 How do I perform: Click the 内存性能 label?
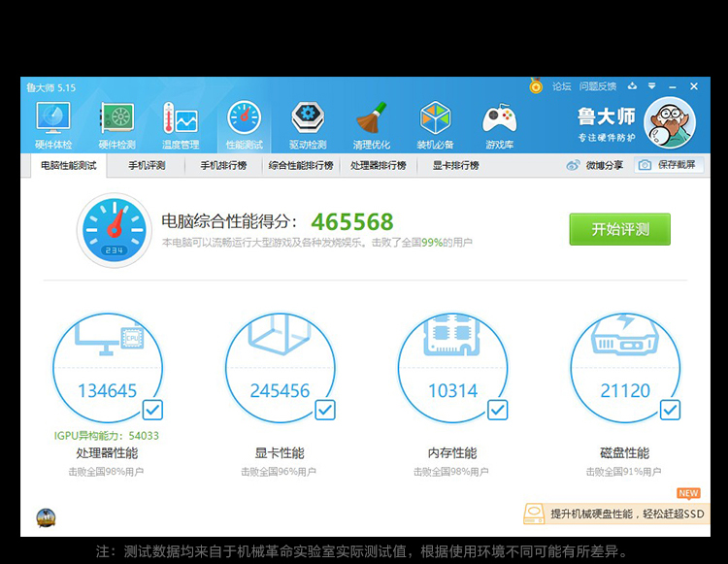[x=452, y=453]
